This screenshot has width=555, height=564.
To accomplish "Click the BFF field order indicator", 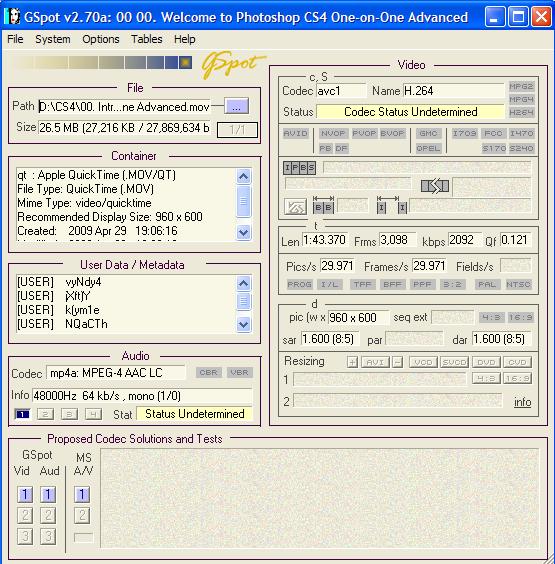I will (x=392, y=285).
